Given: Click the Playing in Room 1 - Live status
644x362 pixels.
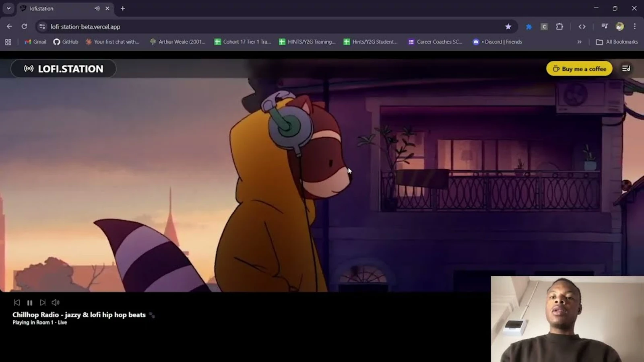Looking at the screenshot, I should pos(40,323).
